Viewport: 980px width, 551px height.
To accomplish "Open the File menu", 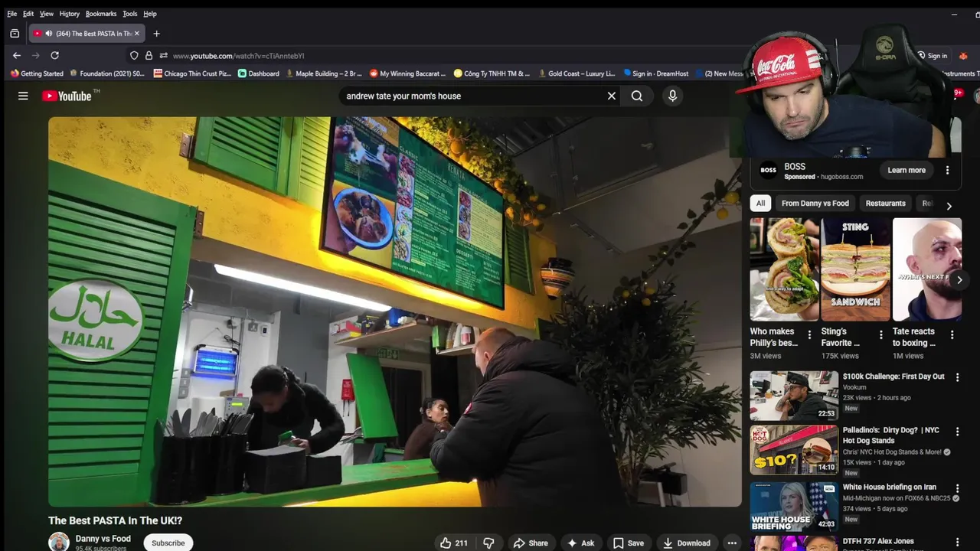I will click(x=11, y=14).
